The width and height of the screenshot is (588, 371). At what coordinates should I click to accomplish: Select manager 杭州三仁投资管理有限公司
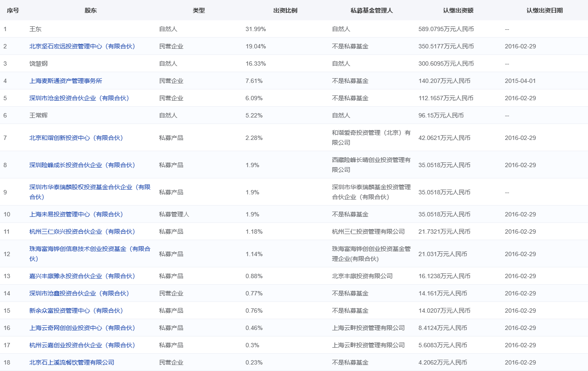pos(368,231)
